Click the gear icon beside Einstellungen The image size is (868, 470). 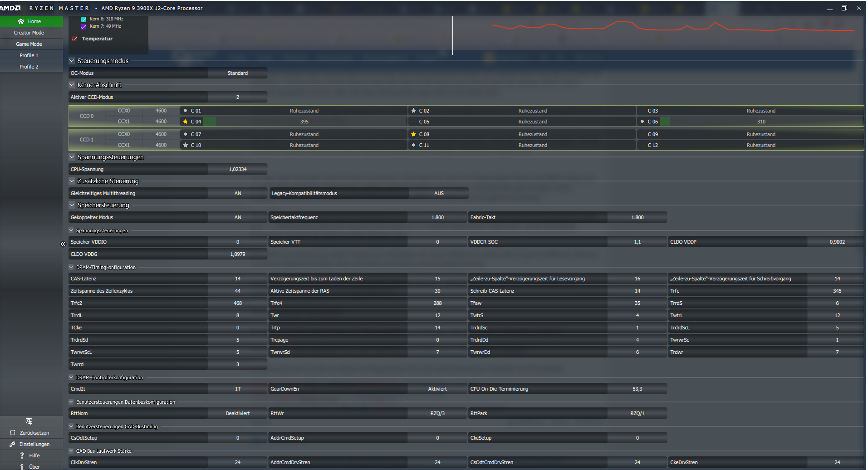click(x=12, y=444)
